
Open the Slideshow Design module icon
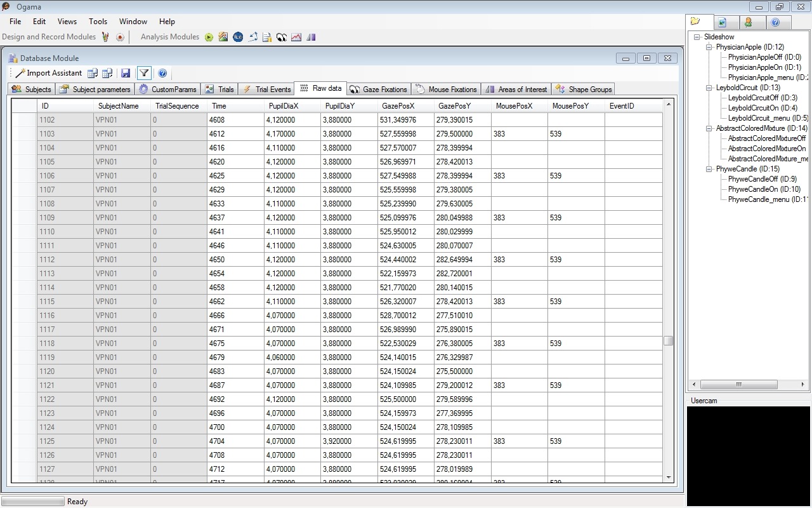(105, 37)
